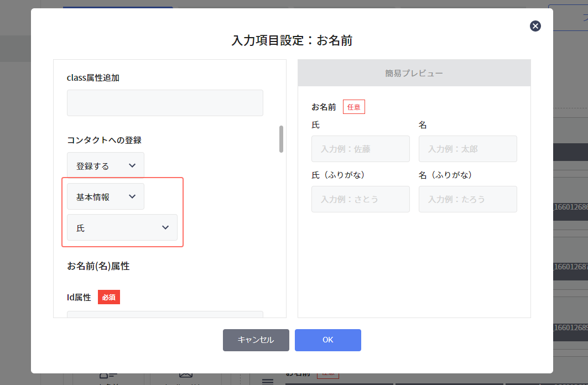The image size is (588, 385).
Task: Expand the 基本情報 category dropdown
Action: (x=105, y=196)
